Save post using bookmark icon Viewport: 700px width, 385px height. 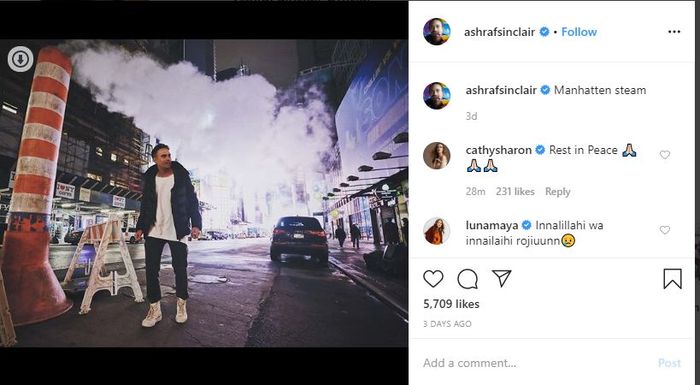(x=672, y=279)
